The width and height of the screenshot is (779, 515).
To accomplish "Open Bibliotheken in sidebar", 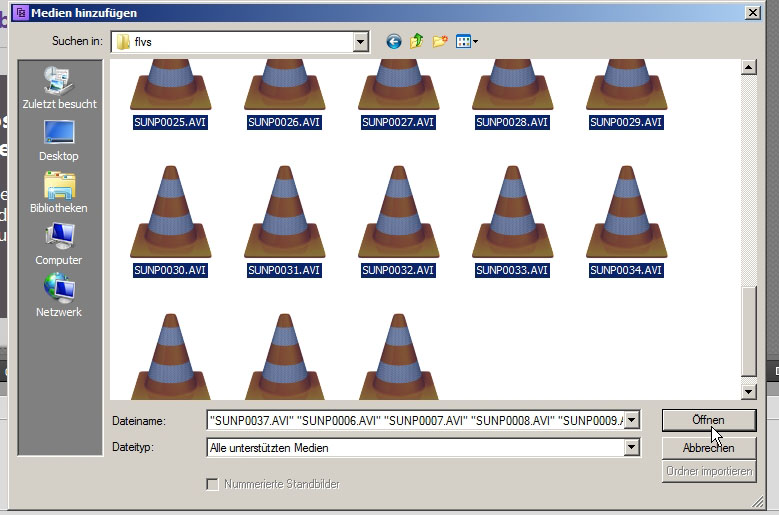I will [x=59, y=193].
